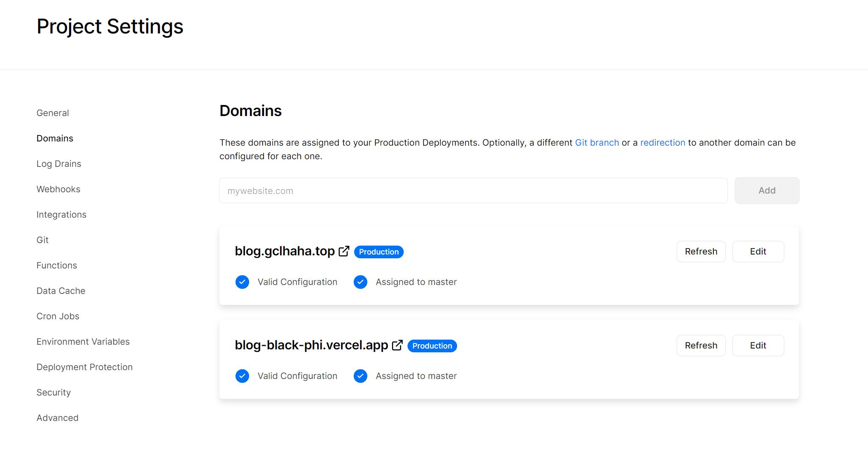868x462 pixels.
Task: Open blog.gclhaha.top via its external link icon
Action: pos(344,251)
